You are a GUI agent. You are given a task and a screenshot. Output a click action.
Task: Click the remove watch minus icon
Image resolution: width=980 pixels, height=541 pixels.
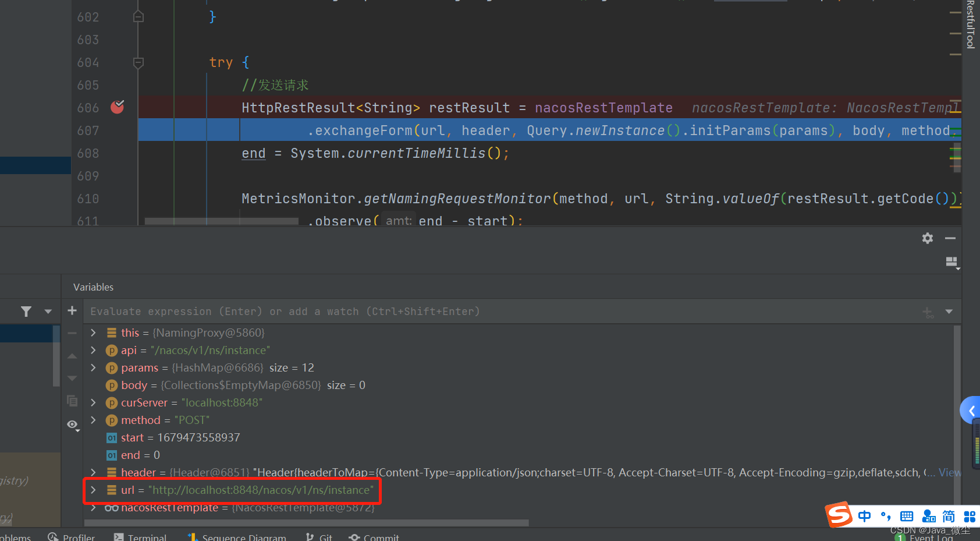[x=72, y=333]
